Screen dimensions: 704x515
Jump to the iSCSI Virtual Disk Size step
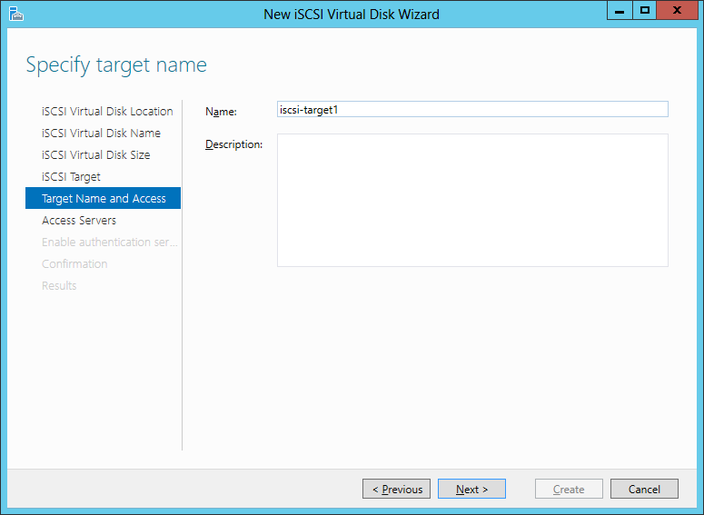(96, 155)
